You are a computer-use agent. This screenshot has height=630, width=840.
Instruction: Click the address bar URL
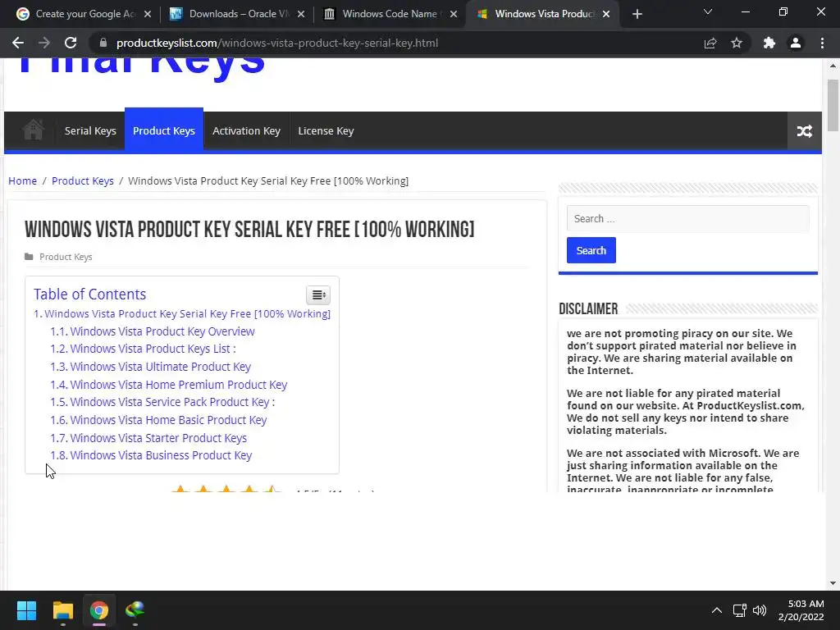(x=277, y=43)
